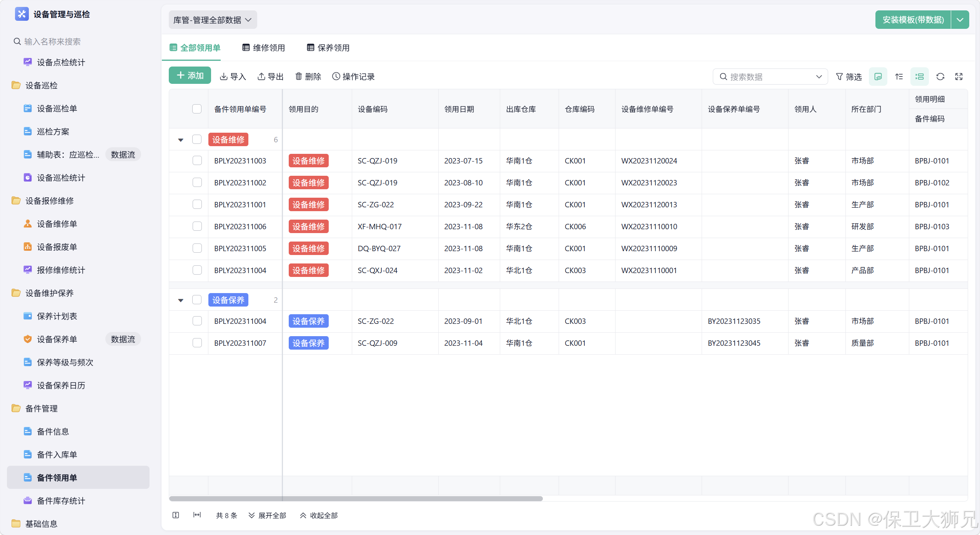Tick checkbox for row BPLY202311007
This screenshot has height=535, width=980.
coord(197,343)
